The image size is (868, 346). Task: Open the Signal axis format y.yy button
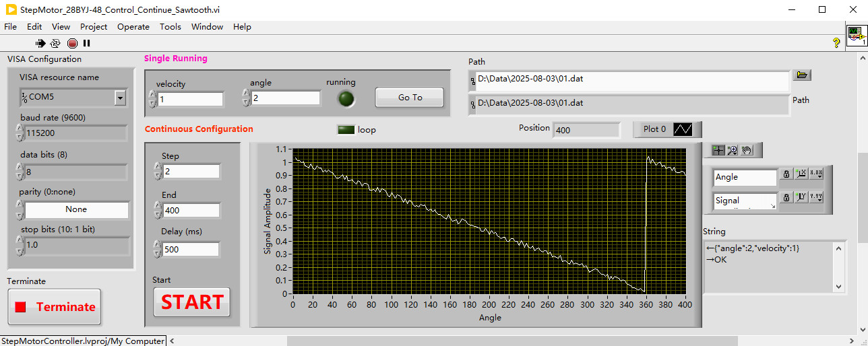(816, 197)
